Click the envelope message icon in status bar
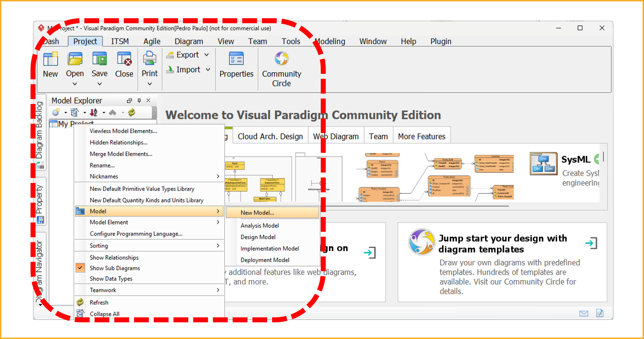This screenshot has height=339, width=644. [584, 313]
